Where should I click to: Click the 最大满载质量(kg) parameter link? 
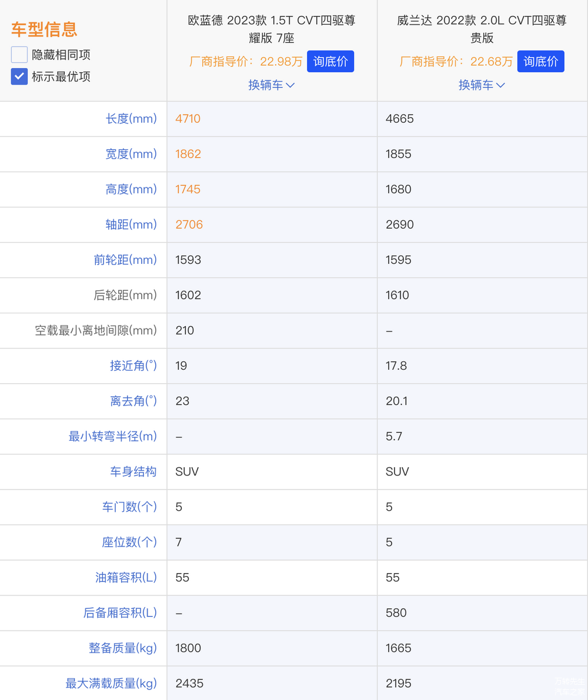pos(111,683)
